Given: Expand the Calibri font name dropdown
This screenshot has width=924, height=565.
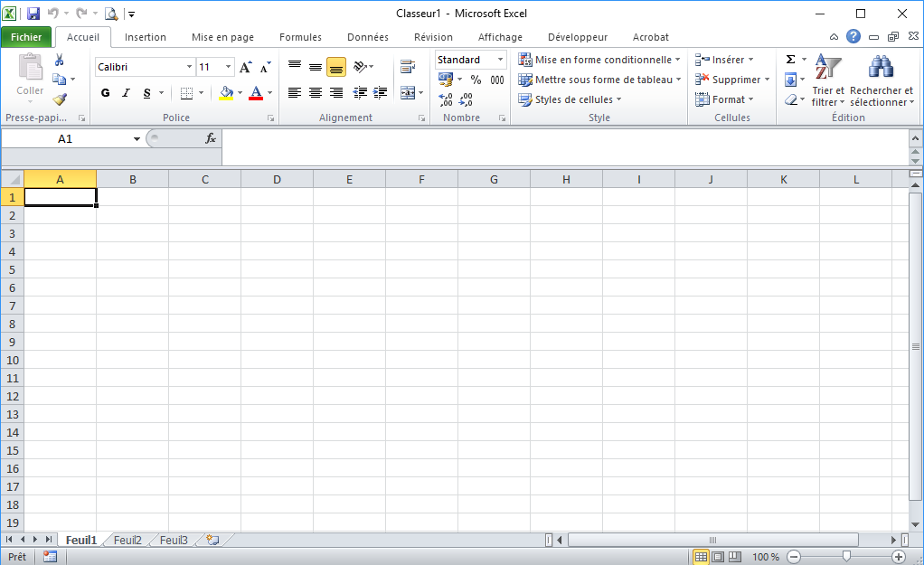Looking at the screenshot, I should [x=189, y=67].
